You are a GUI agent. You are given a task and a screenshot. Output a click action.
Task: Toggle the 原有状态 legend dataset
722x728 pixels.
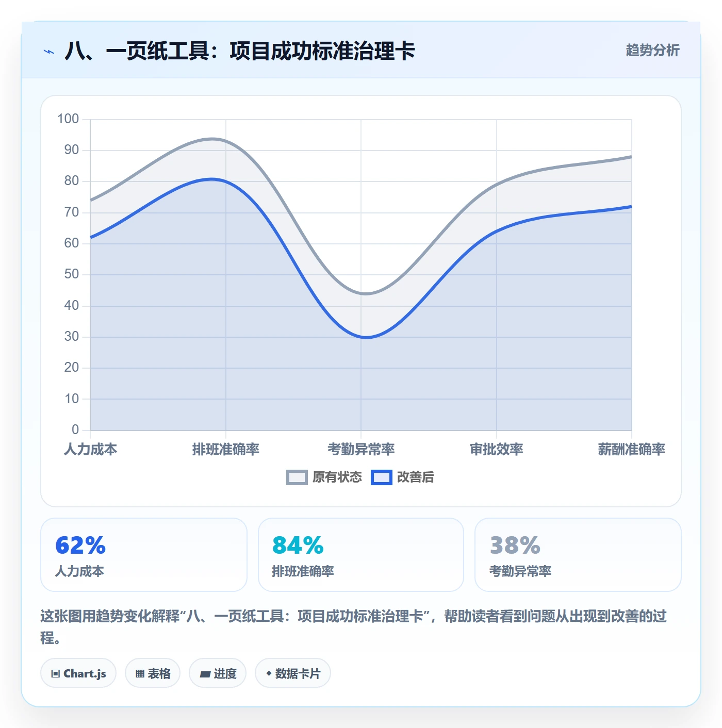coord(324,477)
